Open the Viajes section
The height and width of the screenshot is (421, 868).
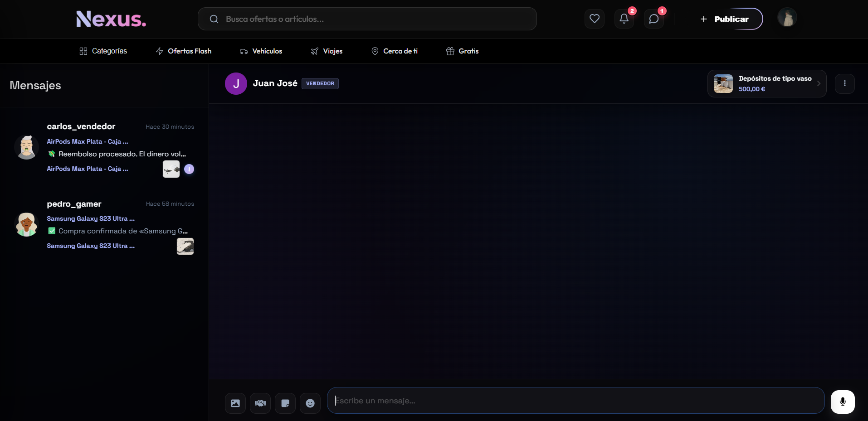pos(327,51)
